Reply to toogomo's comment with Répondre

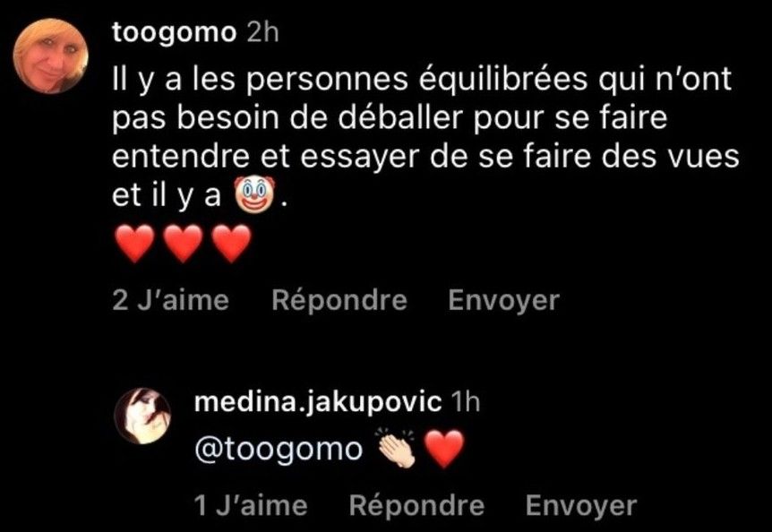click(339, 300)
